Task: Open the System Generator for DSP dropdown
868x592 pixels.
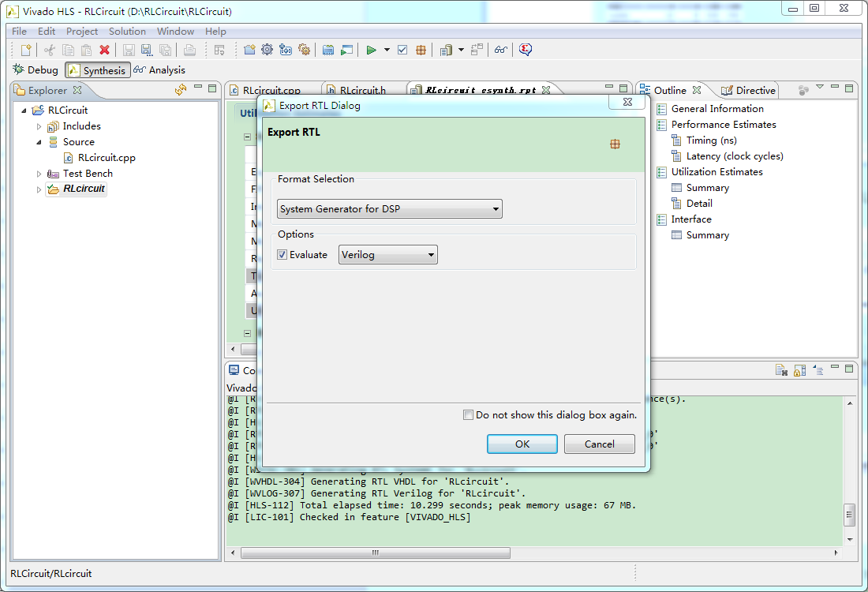Action: (390, 209)
